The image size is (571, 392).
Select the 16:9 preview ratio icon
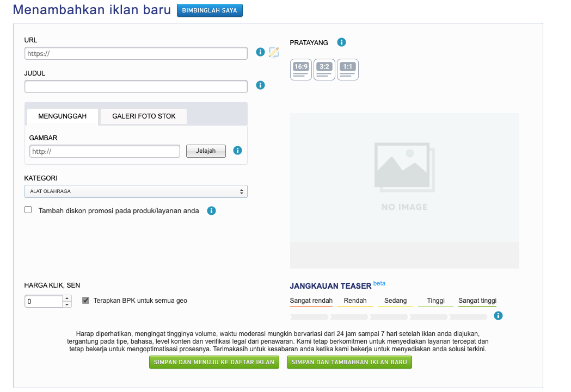[x=301, y=70]
